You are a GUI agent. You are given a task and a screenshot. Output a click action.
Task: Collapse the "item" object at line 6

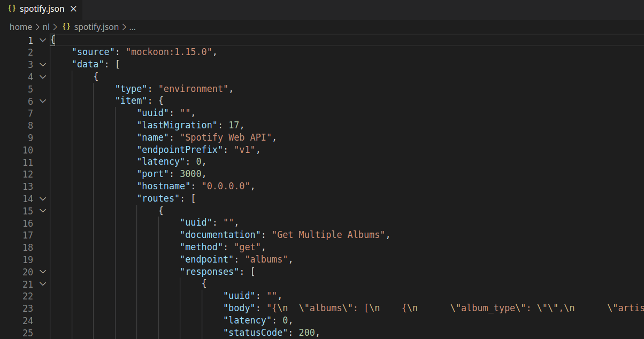point(42,101)
